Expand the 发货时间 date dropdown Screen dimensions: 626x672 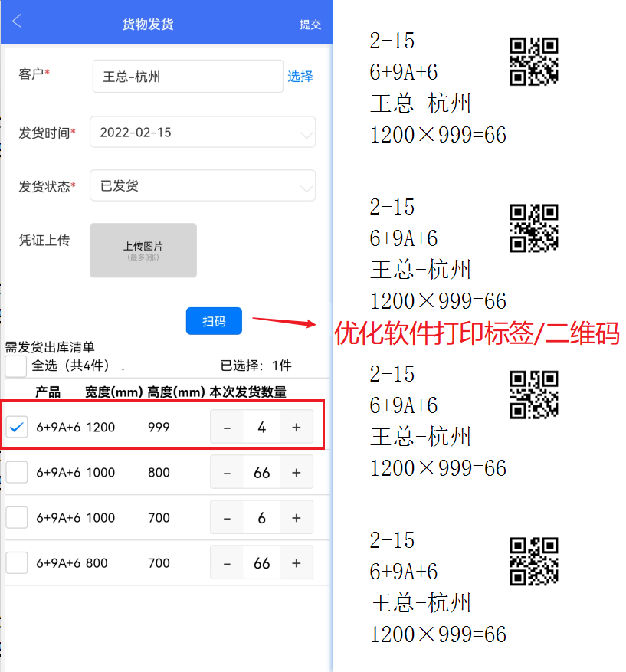203,132
